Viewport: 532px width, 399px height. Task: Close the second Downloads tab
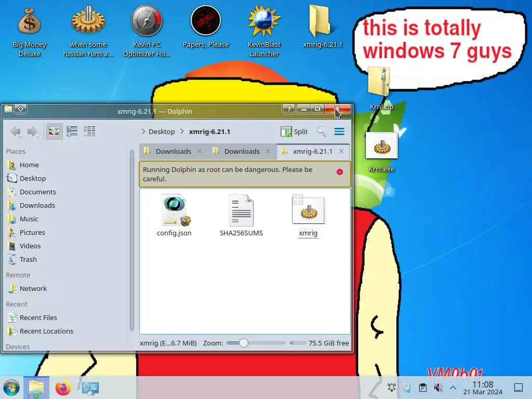click(268, 151)
